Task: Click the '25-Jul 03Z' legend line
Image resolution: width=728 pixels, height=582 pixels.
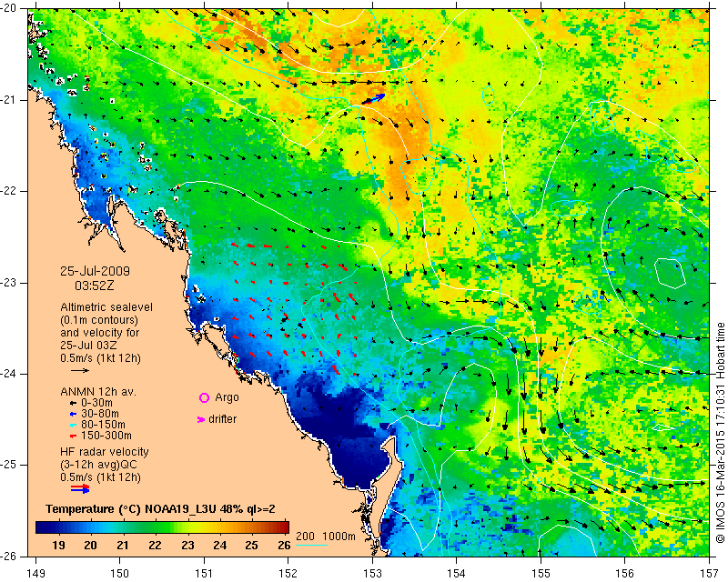Action: [88, 346]
